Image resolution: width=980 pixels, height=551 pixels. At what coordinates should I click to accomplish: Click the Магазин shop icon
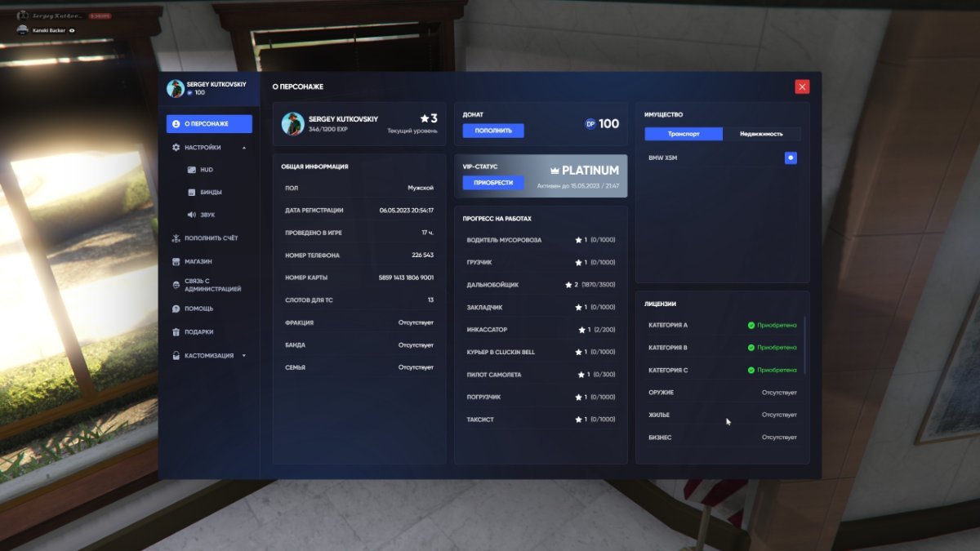pyautogui.click(x=176, y=262)
